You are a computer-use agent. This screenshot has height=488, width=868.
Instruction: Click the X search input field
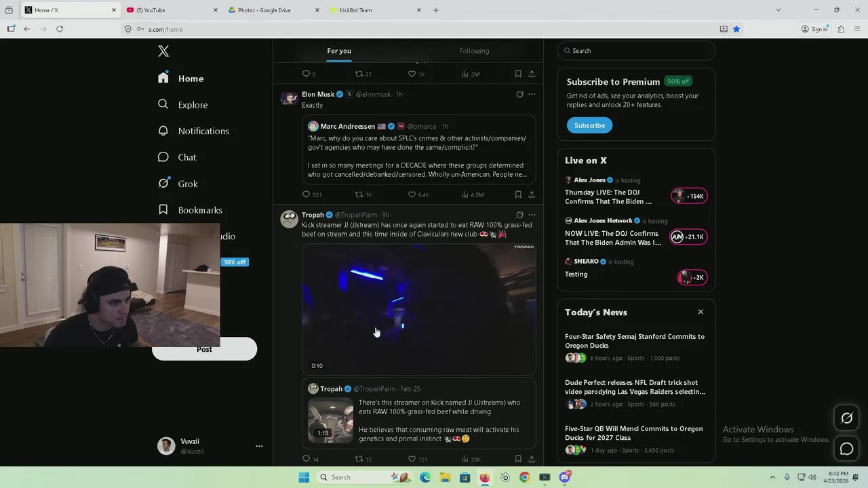[636, 51]
